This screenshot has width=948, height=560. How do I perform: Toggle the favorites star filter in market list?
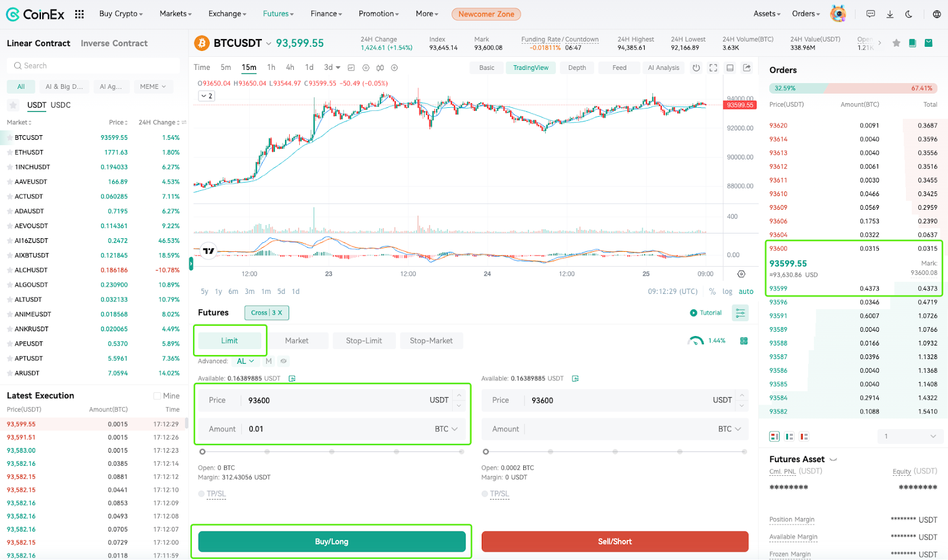13,105
